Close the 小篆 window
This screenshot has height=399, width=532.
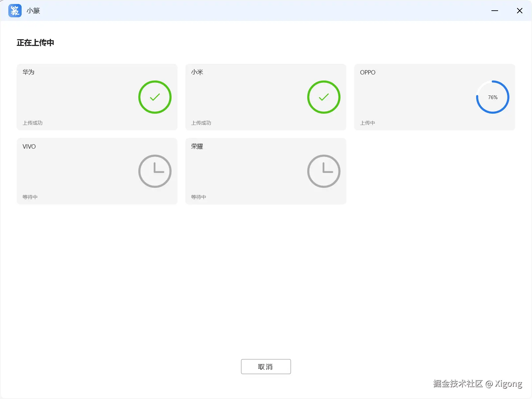coord(520,11)
